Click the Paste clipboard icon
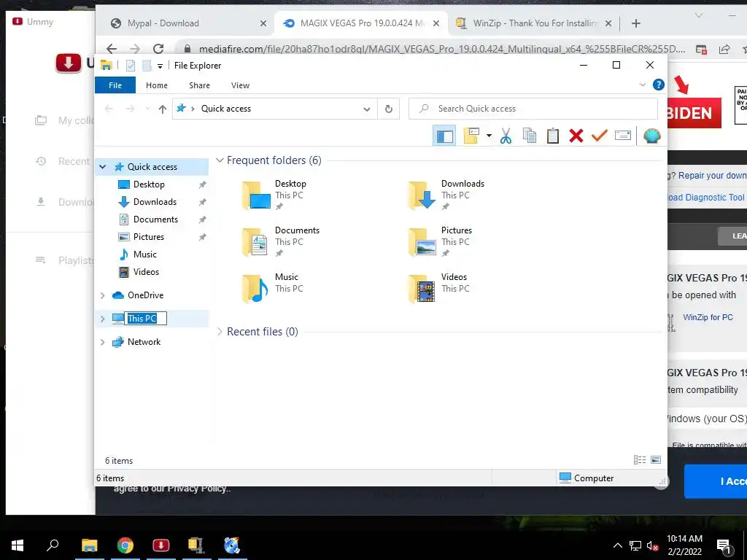Screen dimensions: 747x560 point(553,136)
